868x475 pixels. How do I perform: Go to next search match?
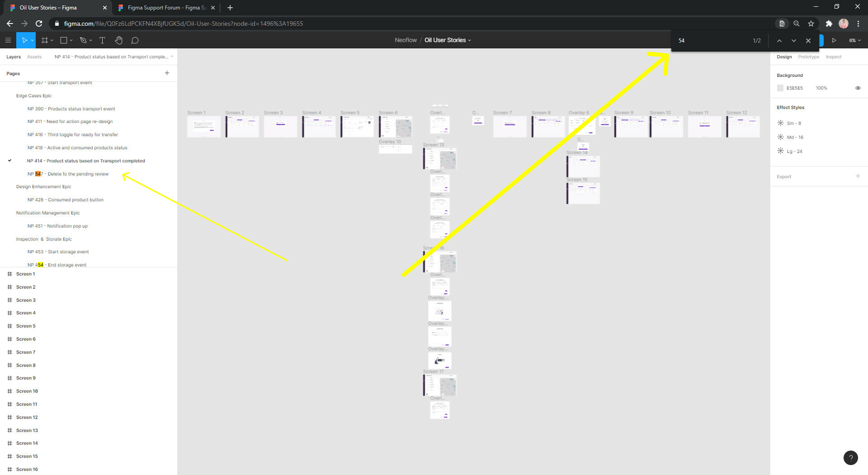point(793,41)
